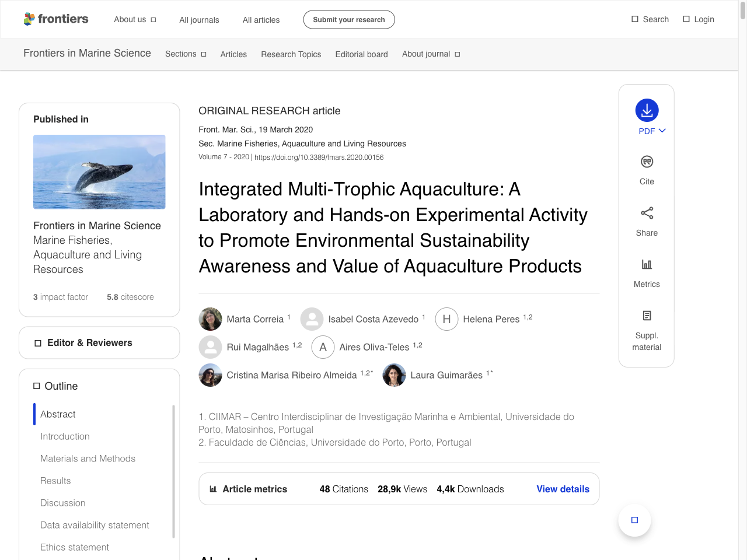The width and height of the screenshot is (747, 560).
Task: Click the Outline panel icon
Action: pos(37,386)
